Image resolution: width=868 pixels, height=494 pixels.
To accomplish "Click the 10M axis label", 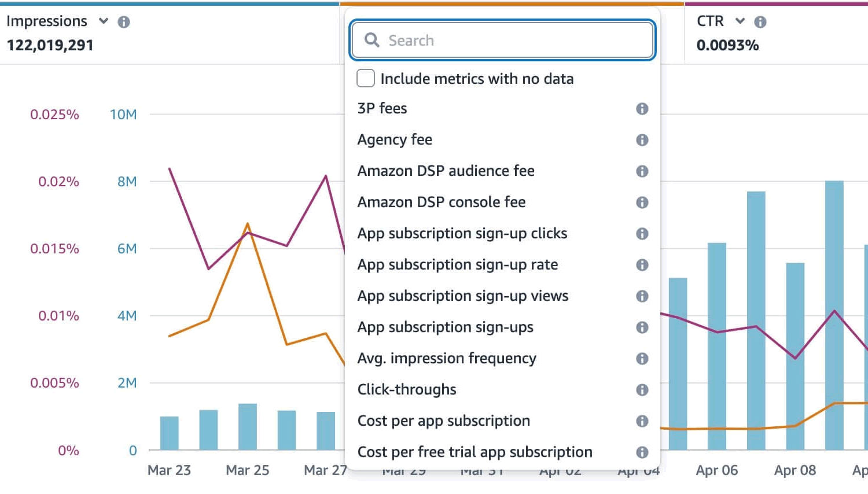I will [x=123, y=115].
